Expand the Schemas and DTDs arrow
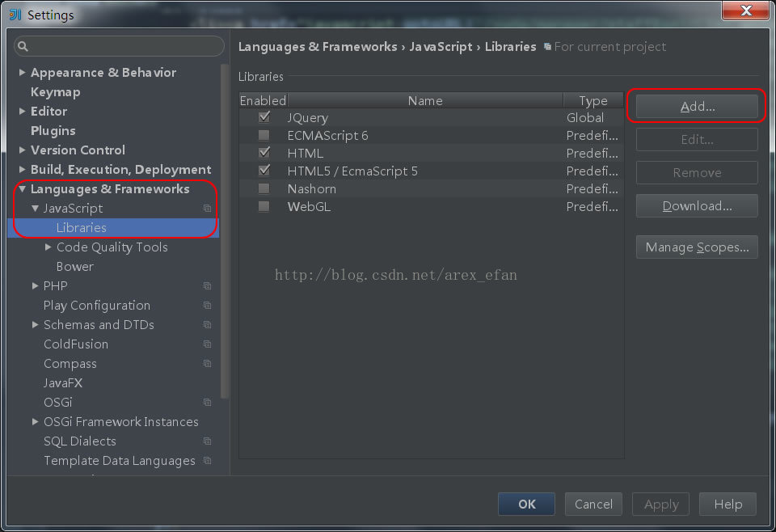This screenshot has width=776, height=532. point(35,325)
